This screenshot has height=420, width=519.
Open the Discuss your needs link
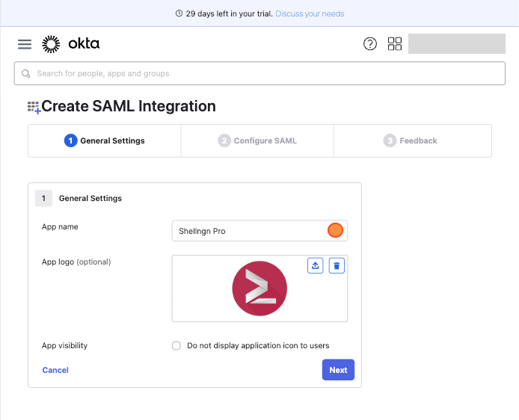310,13
